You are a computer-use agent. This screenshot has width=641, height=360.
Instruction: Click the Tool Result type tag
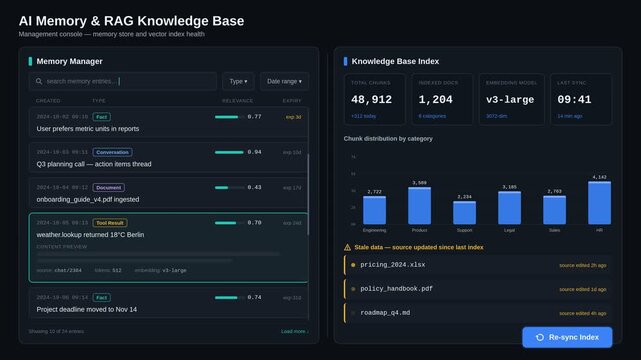110,223
